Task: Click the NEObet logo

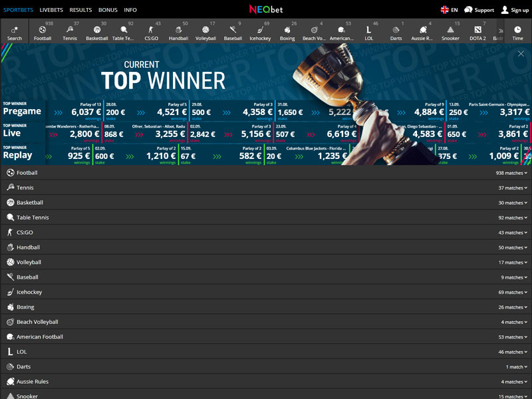Action: click(266, 9)
